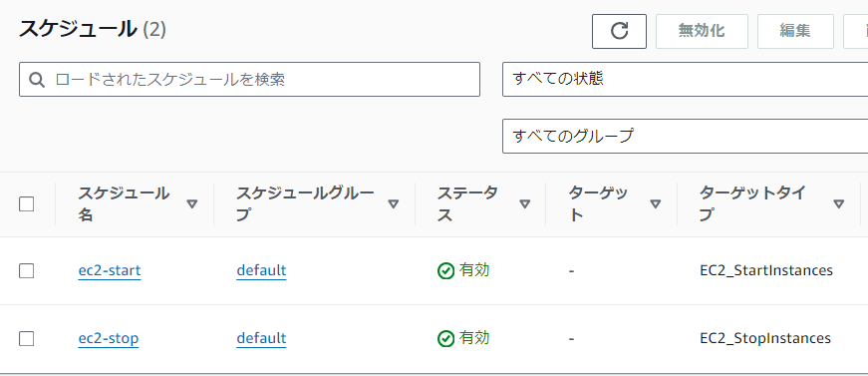Open the ec2-start schedule link
Screen dimensions: 868x376
click(110, 271)
